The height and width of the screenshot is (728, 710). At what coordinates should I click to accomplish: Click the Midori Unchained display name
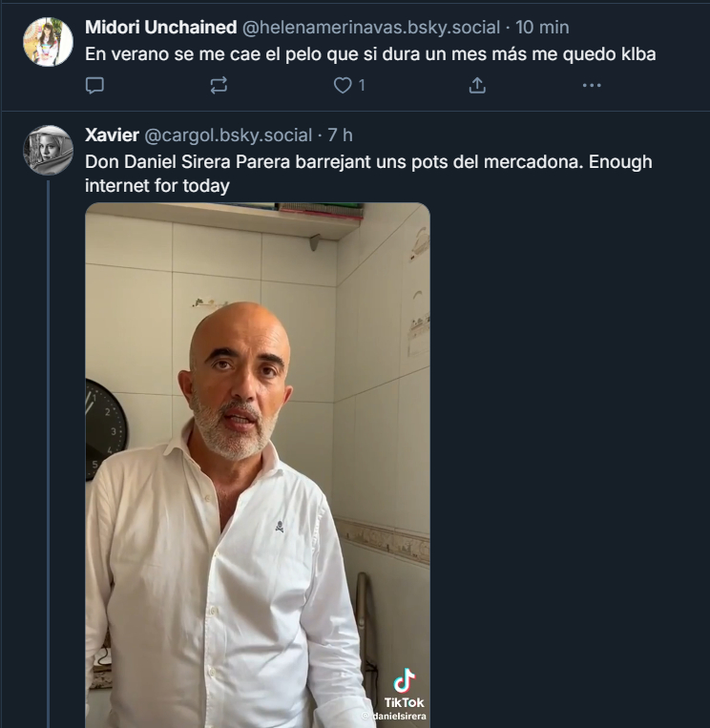pos(160,28)
